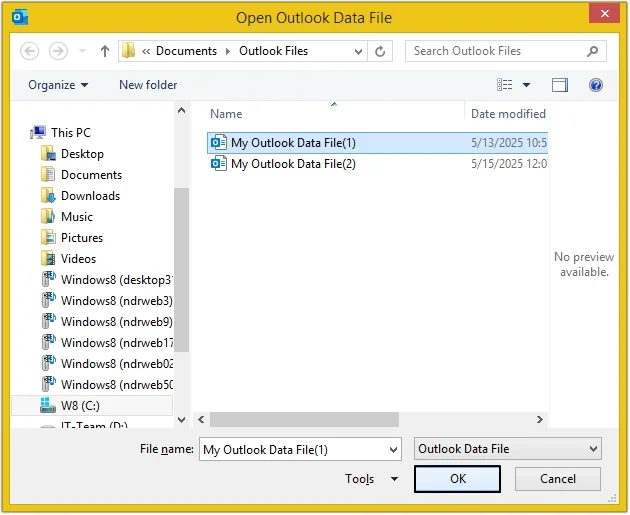Select My Outlook Data File(2)

coord(377,164)
